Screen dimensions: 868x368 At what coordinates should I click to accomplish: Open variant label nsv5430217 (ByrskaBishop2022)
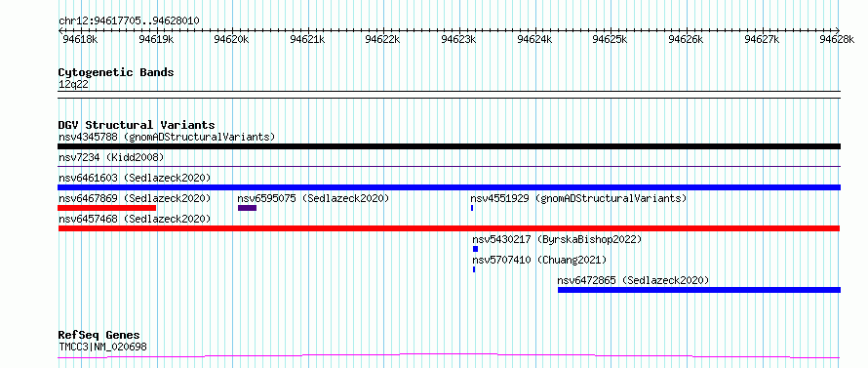pyautogui.click(x=557, y=239)
